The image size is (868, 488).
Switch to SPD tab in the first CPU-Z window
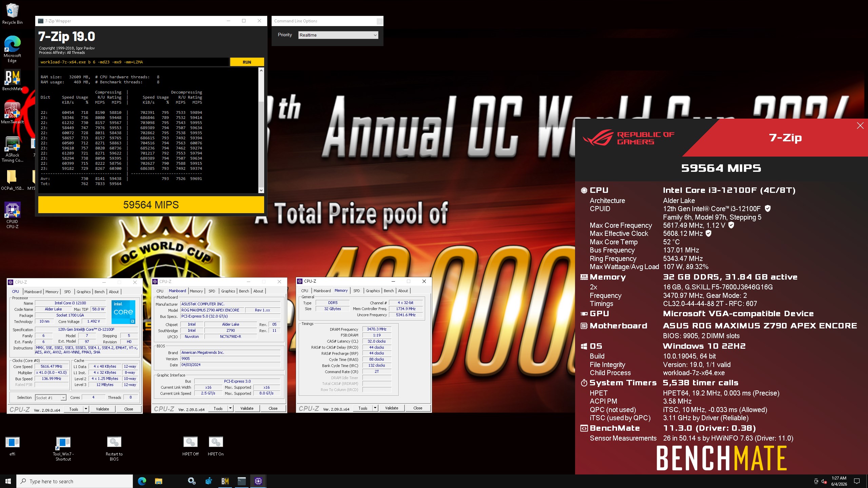pos(67,292)
